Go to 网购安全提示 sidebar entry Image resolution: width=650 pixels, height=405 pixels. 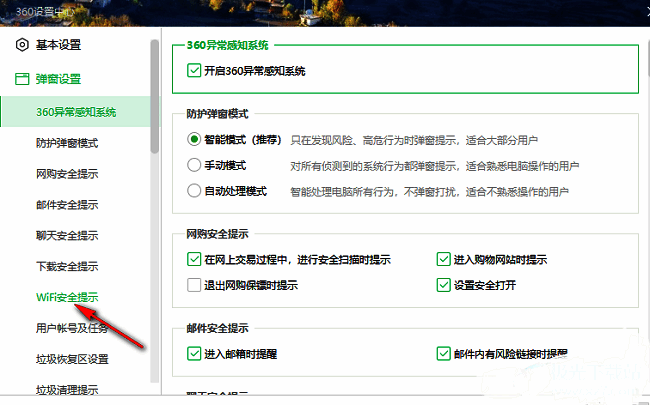[x=67, y=174]
